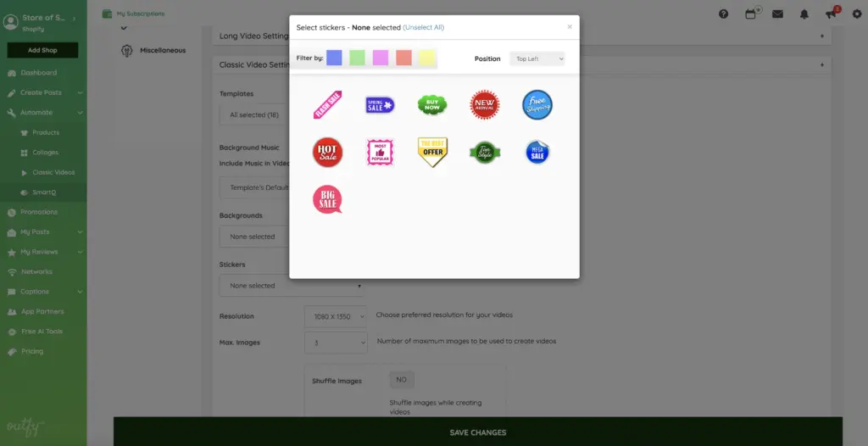Open the announcements megaphone icon
Image resolution: width=868 pixels, height=446 pixels.
(831, 14)
